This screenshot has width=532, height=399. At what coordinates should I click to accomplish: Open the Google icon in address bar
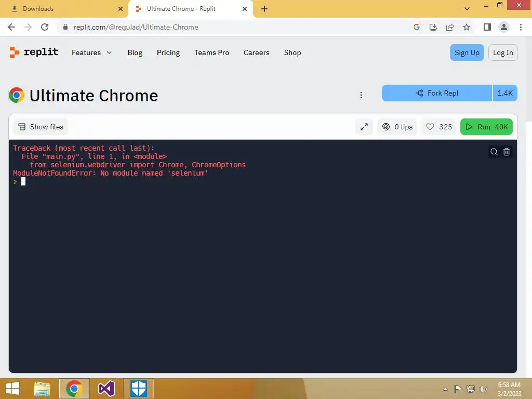pos(417,27)
